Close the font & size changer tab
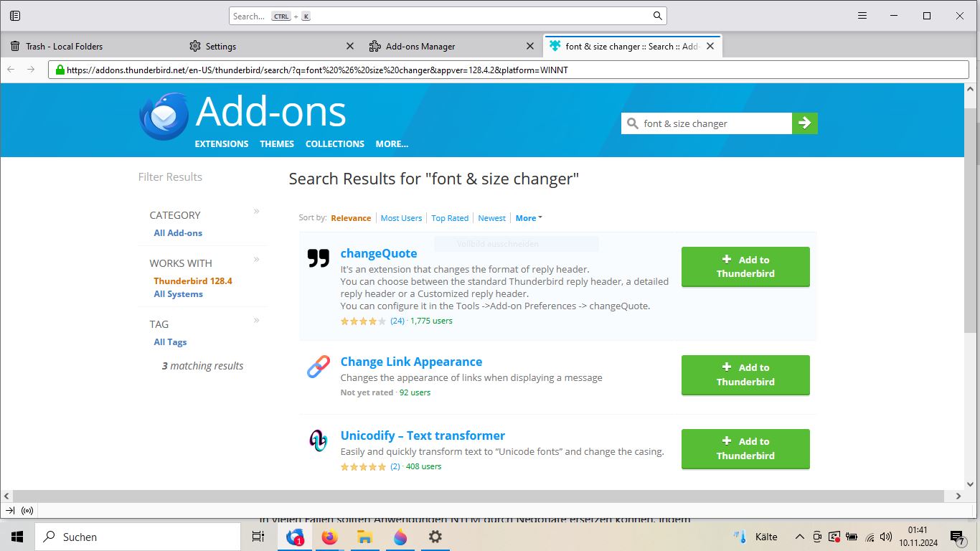This screenshot has width=980, height=551. [x=710, y=46]
